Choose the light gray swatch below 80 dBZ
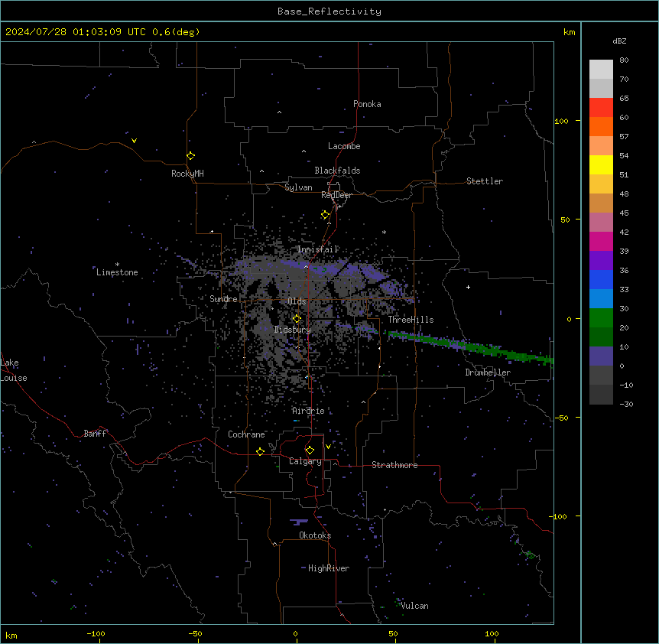659x644 pixels. point(601,69)
